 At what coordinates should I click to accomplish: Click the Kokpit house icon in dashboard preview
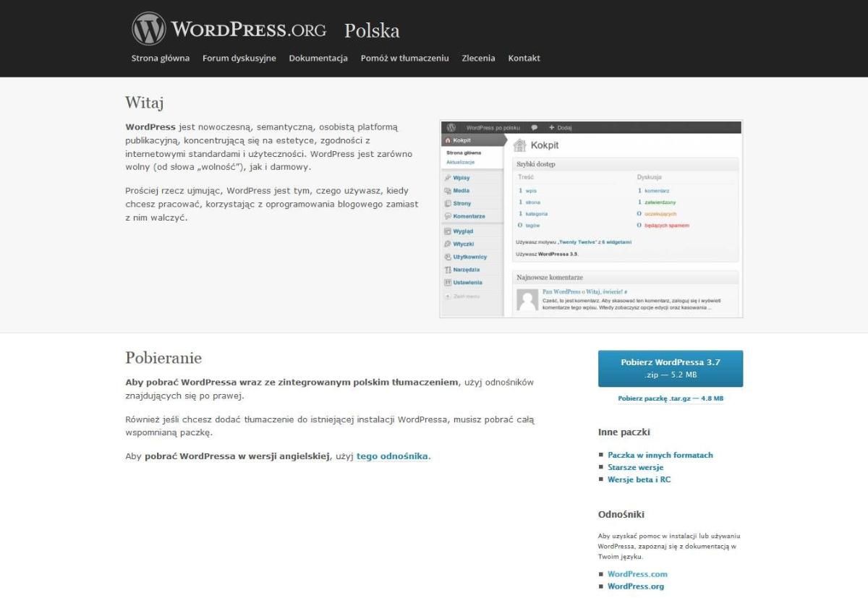click(519, 145)
